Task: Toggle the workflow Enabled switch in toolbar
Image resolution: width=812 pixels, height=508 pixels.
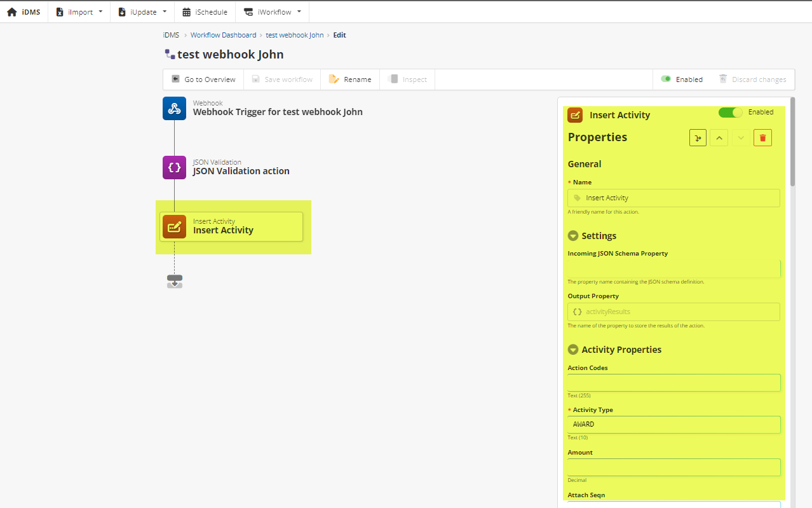Action: (666, 79)
